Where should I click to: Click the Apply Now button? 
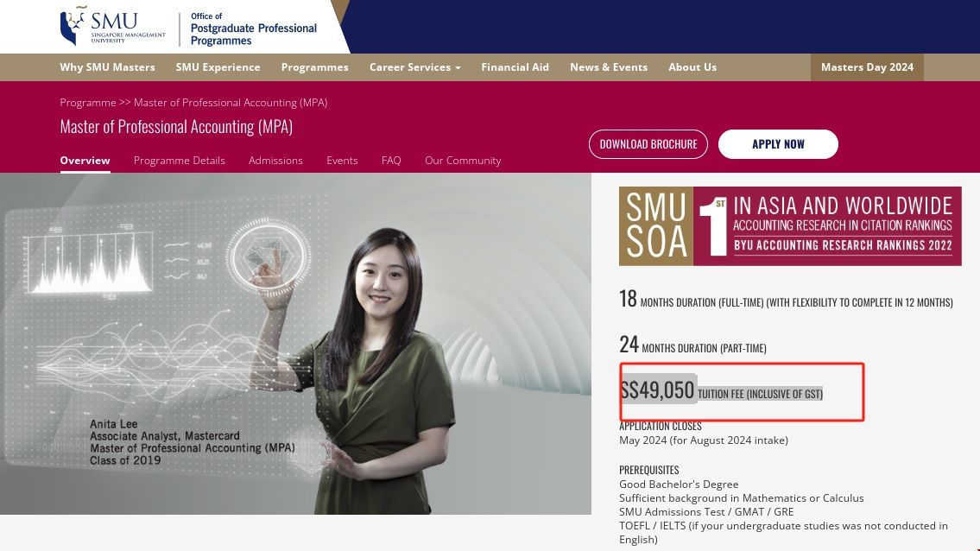[x=778, y=143]
